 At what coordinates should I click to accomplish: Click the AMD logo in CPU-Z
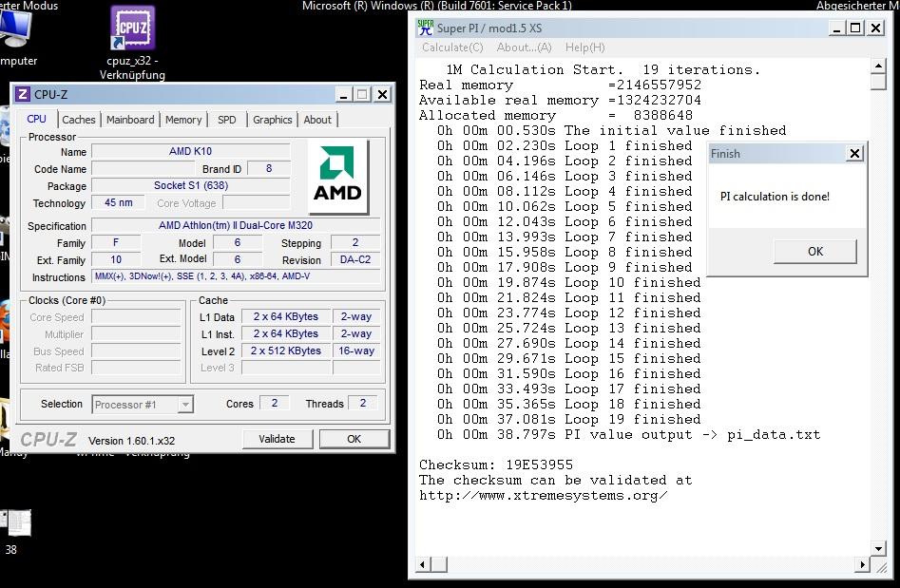click(337, 176)
